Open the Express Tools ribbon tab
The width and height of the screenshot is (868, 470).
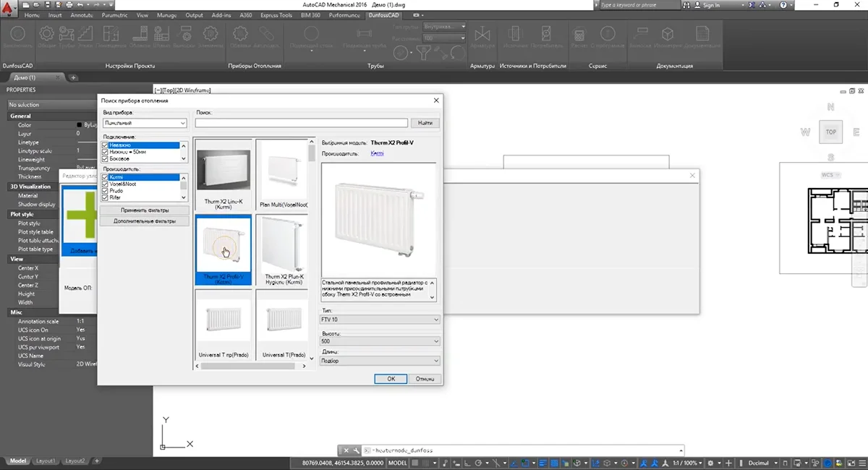click(x=278, y=15)
